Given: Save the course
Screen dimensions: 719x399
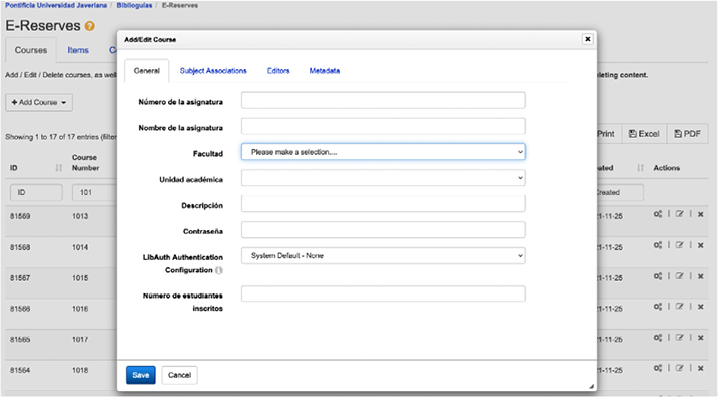Looking at the screenshot, I should [x=141, y=375].
